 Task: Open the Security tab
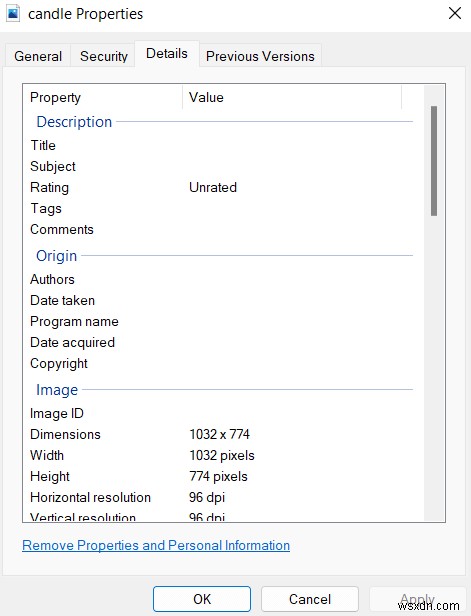point(104,56)
